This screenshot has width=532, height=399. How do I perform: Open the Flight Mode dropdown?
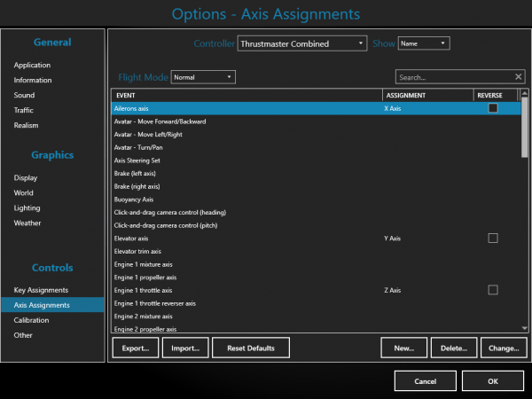[203, 77]
